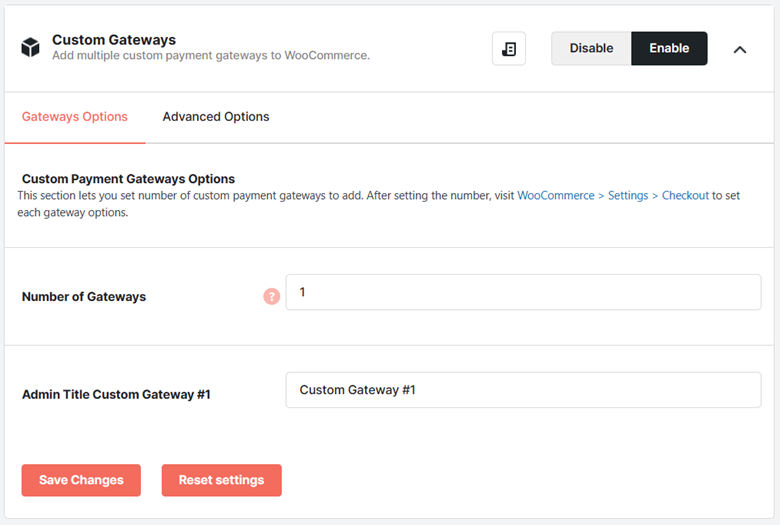Screen dimensions: 780x525
Task: Save Changes to the gateway settings
Action: pyautogui.click(x=81, y=480)
